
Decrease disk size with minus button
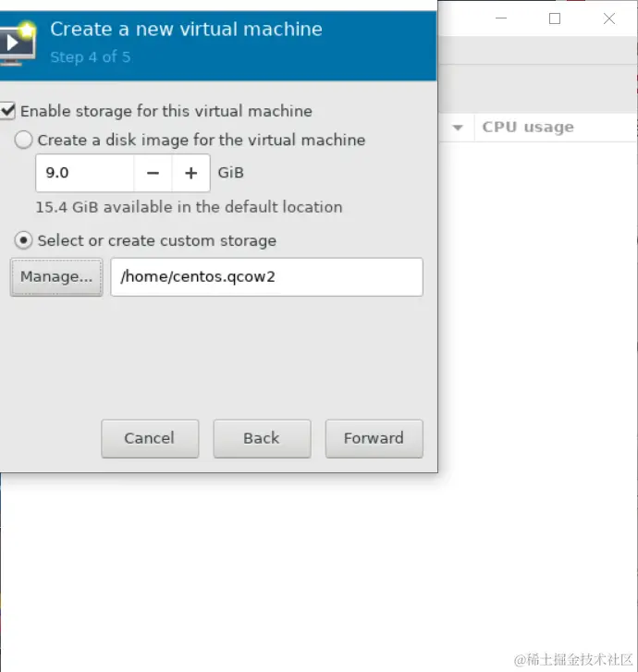(153, 173)
